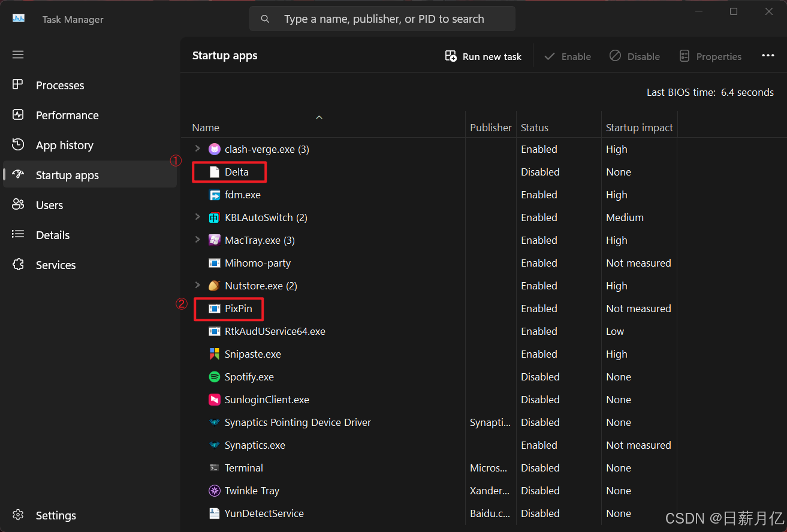787x532 pixels.
Task: Open the Users page
Action: 90,205
